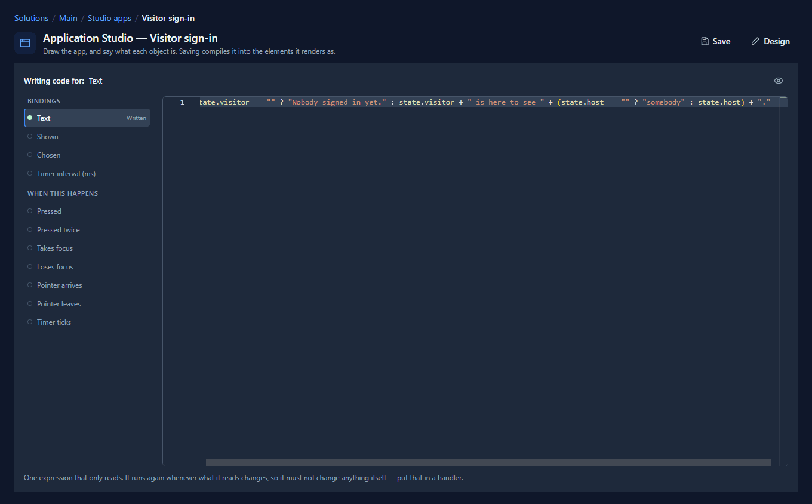The width and height of the screenshot is (812, 504).
Task: Click the "Application Studio — Visitor sign-in" title
Action: coord(130,38)
